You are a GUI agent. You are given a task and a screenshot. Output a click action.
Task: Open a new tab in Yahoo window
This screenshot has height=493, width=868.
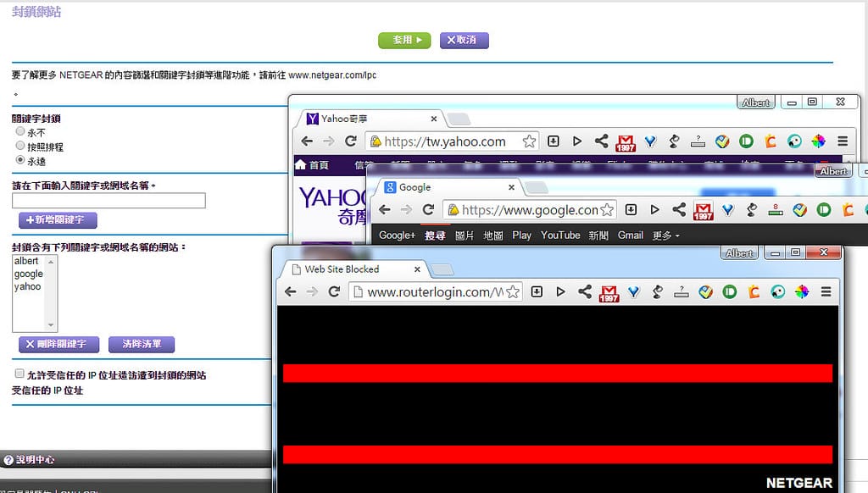tap(459, 119)
